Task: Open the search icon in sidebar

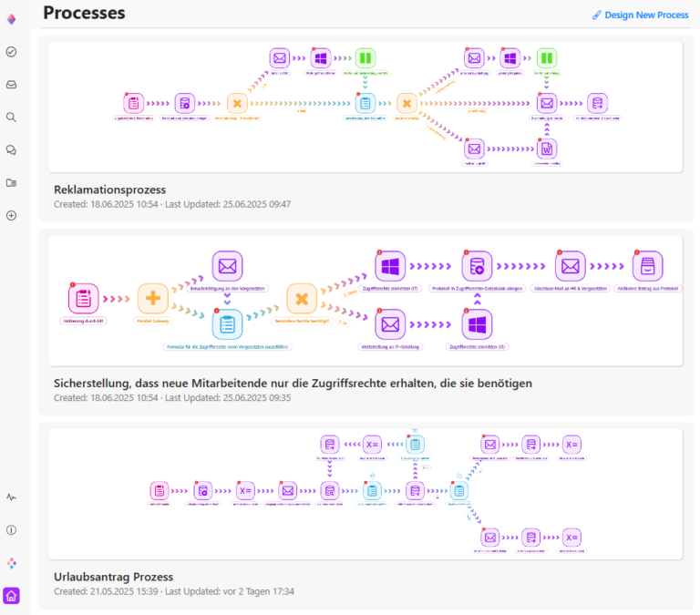Action: pos(11,118)
